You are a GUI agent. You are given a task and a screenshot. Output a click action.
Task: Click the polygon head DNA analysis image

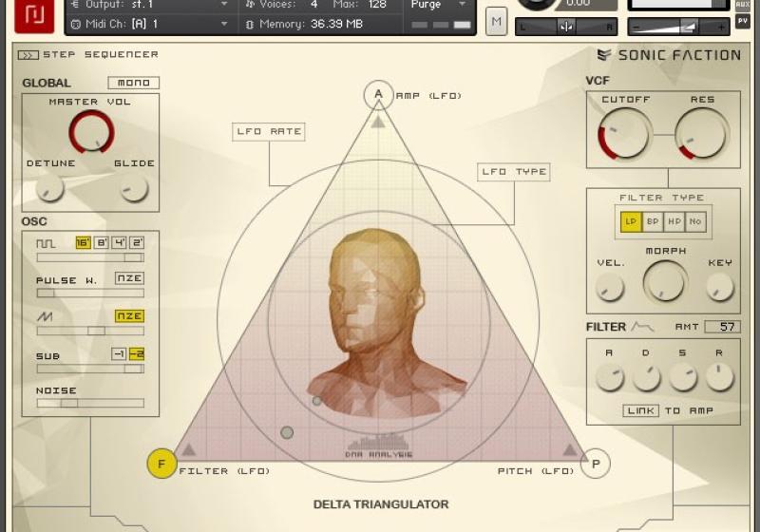[386, 324]
